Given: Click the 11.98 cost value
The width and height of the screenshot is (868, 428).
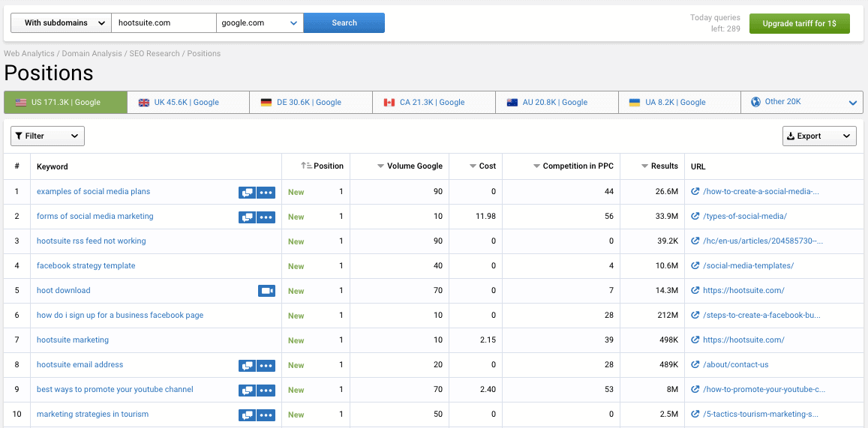Looking at the screenshot, I should [x=485, y=216].
